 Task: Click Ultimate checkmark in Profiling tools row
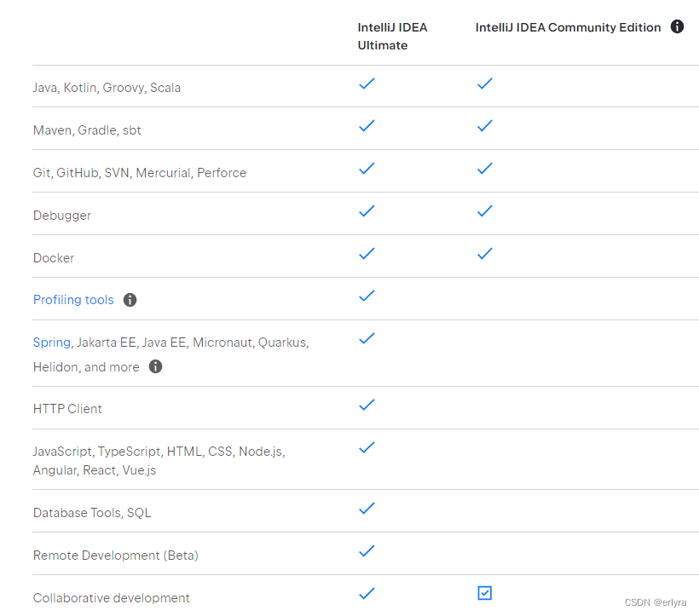(367, 296)
